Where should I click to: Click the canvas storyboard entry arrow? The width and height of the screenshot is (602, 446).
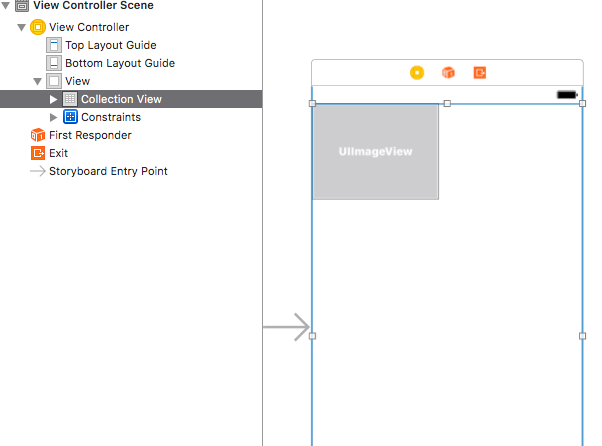[286, 327]
